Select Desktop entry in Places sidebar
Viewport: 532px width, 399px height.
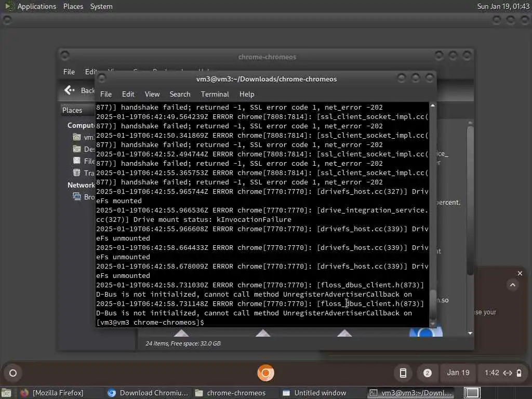[84, 149]
